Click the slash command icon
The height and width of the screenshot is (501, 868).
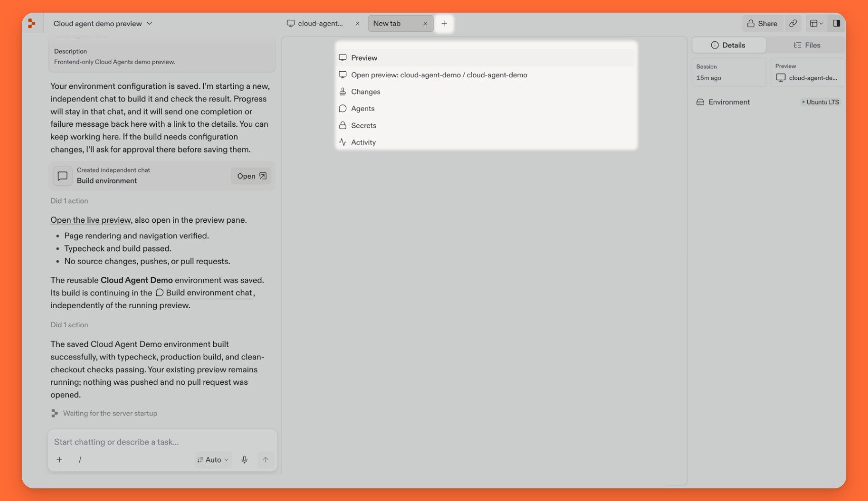coord(80,460)
